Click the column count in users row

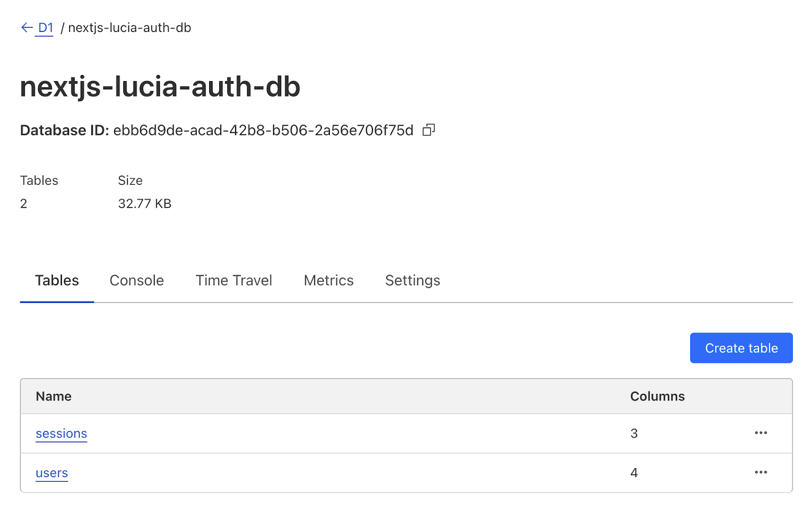coord(634,473)
